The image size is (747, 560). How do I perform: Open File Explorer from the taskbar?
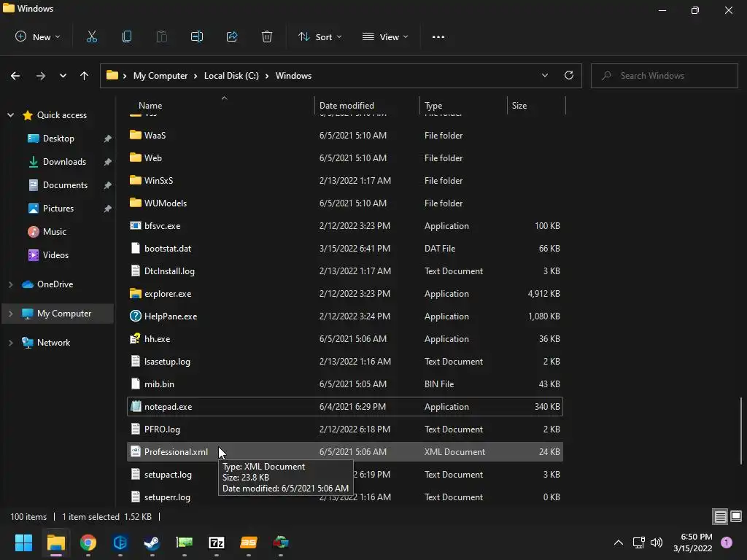(x=56, y=542)
